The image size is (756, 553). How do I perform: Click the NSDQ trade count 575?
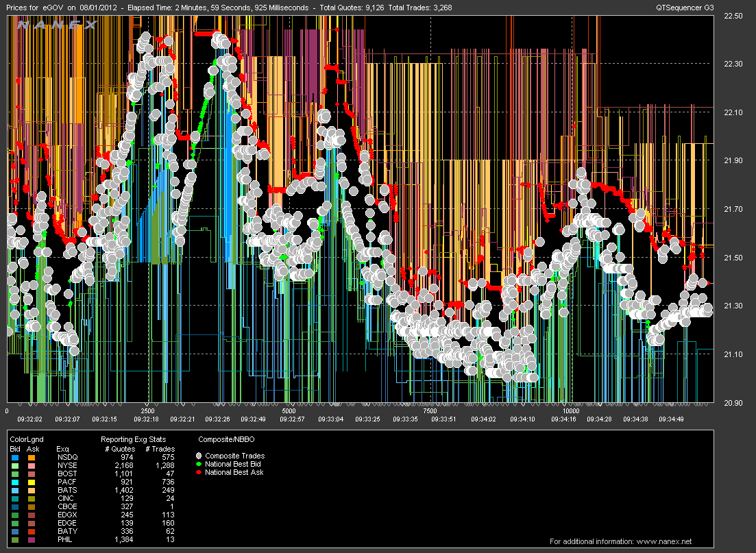(x=168, y=457)
